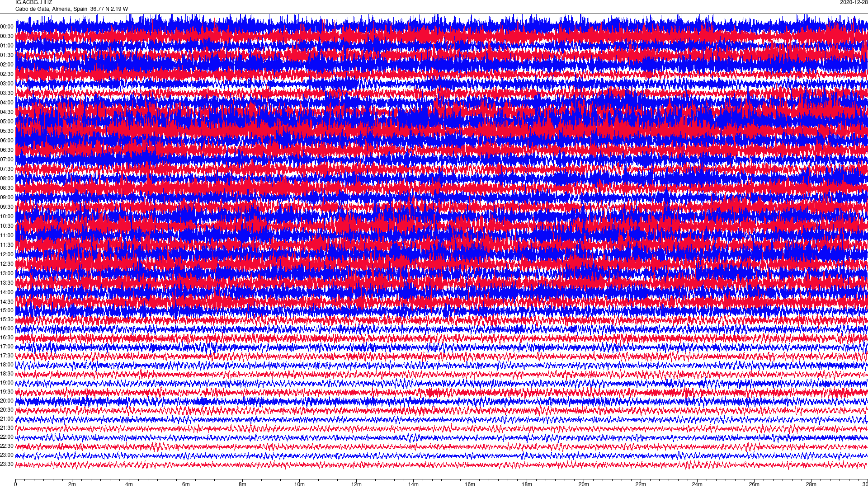Select the 21:30 time label

pyautogui.click(x=7, y=428)
